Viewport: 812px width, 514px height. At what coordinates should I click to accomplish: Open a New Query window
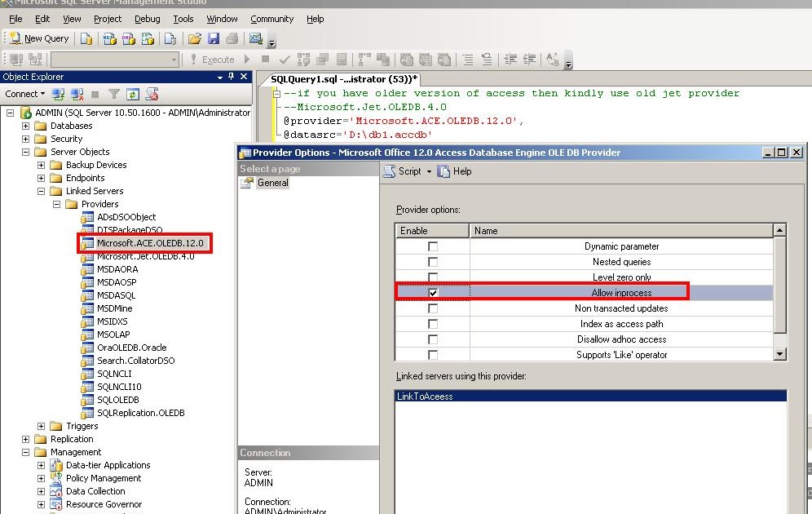39,38
